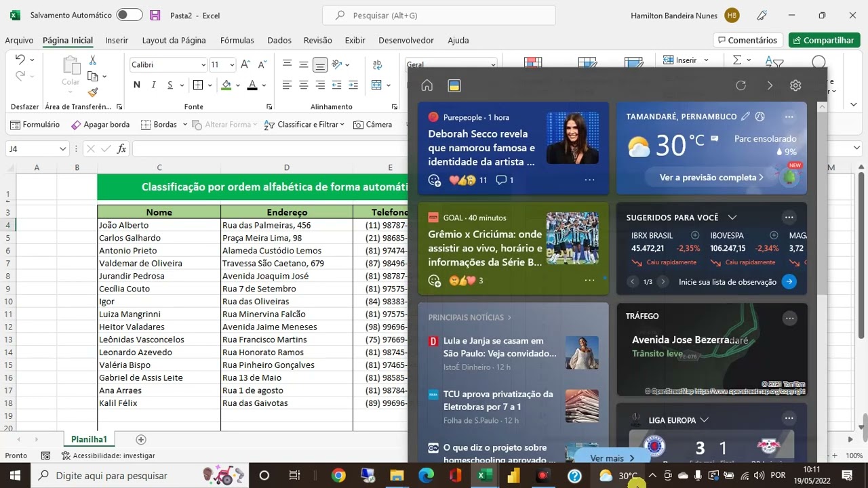Image resolution: width=868 pixels, height=488 pixels.
Task: Expand the Liga Europa chevron
Action: pos(704,420)
